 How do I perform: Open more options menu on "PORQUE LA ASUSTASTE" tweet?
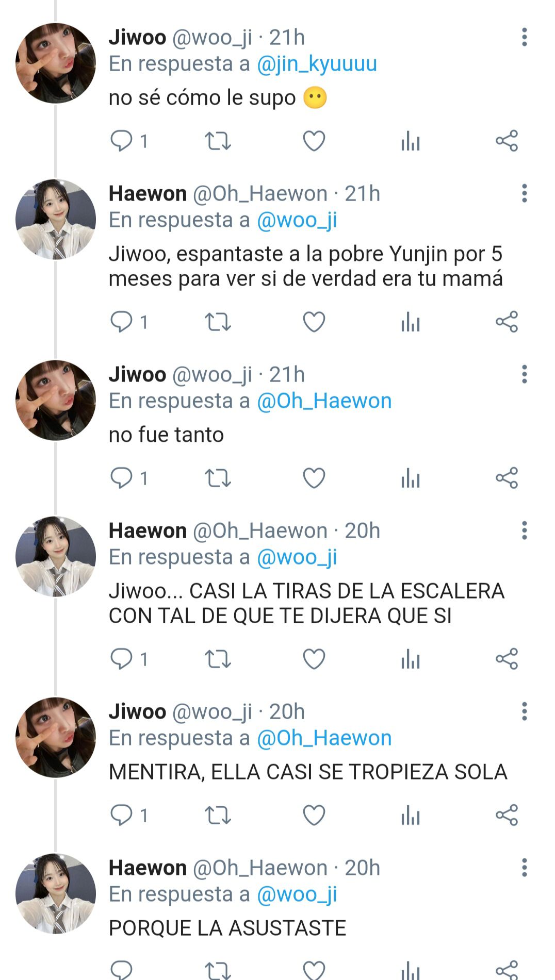coord(524,868)
